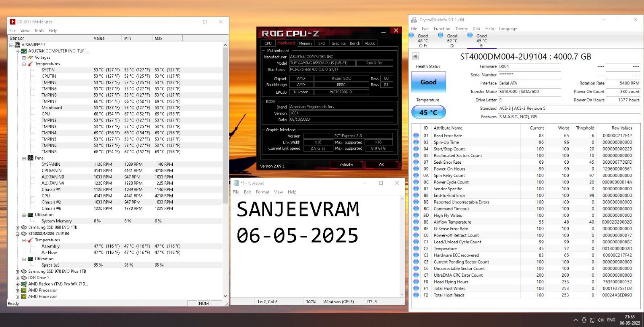Click USB Drive 3 disk icon

pyautogui.click(x=24, y=278)
